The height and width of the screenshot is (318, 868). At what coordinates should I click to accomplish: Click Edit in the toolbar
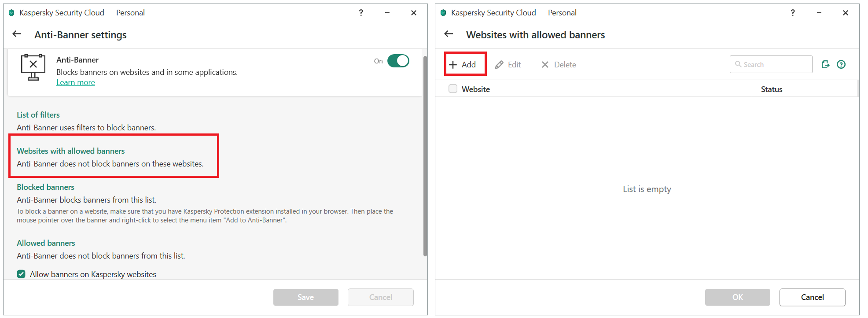[508, 65]
